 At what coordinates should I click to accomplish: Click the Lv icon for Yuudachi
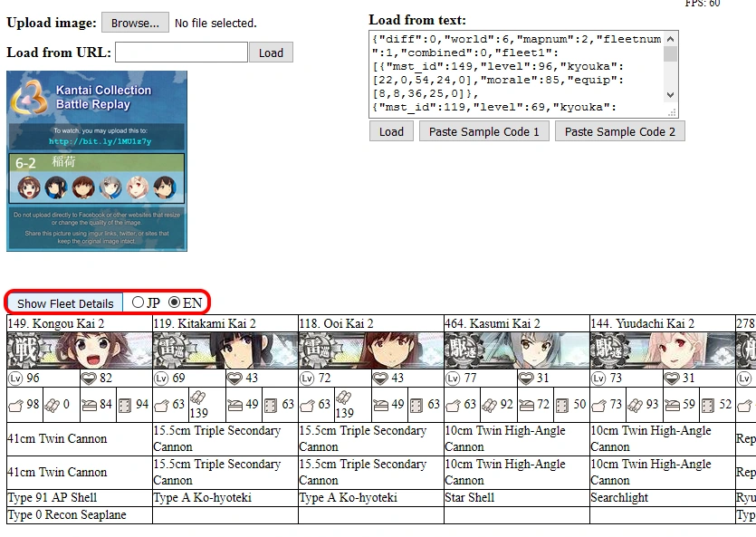pos(598,379)
